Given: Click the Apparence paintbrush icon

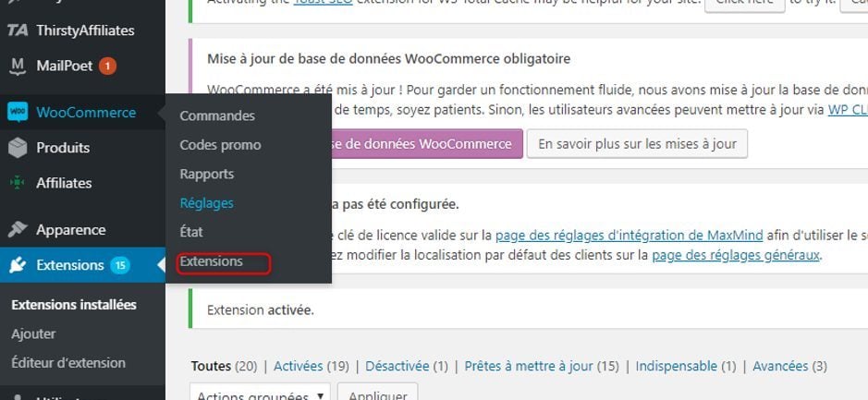Looking at the screenshot, I should click(18, 230).
